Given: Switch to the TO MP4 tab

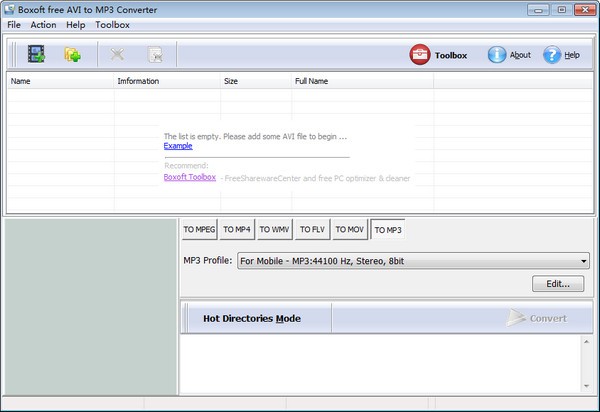Looking at the screenshot, I should click(237, 230).
